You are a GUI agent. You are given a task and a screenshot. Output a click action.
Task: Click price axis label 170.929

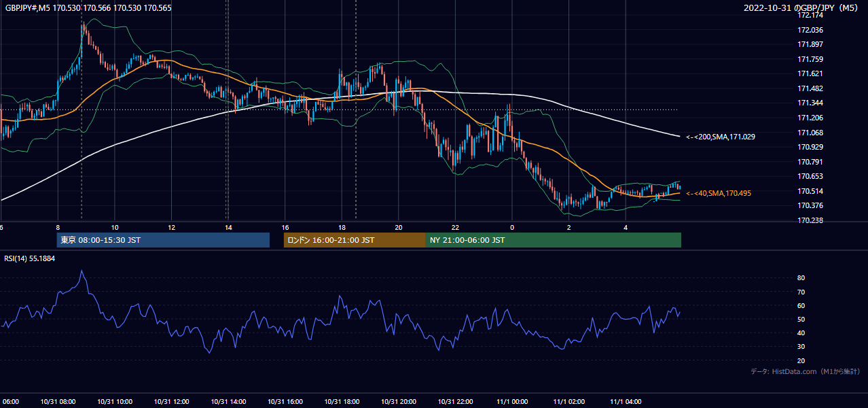pos(811,147)
